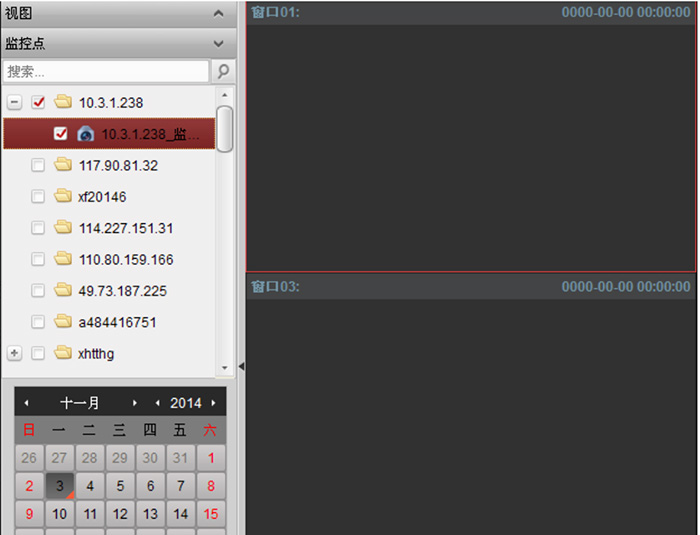Viewport: 700px width, 535px height.
Task: Advance to next year after 2014
Action: coord(213,403)
